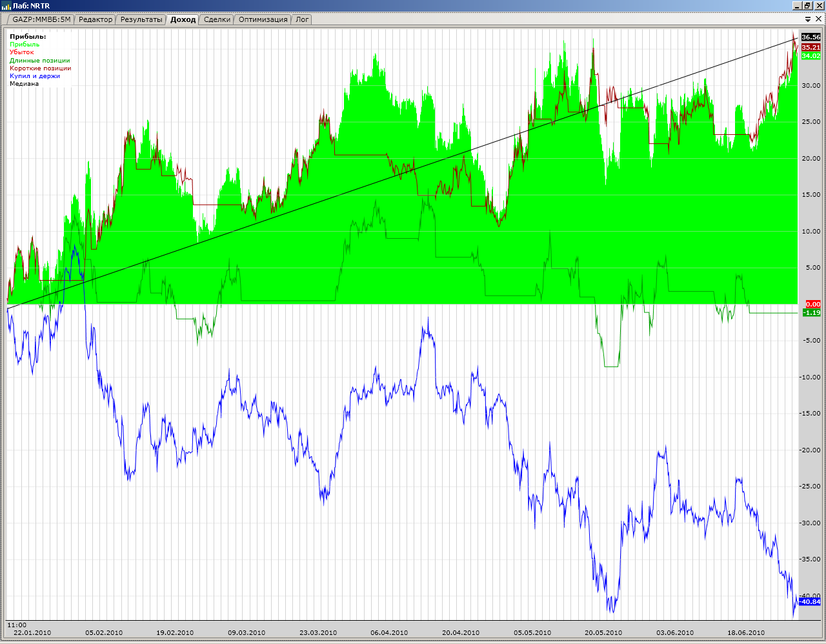The height and width of the screenshot is (644, 826).
Task: Close the active tab with the X
Action: tap(818, 19)
